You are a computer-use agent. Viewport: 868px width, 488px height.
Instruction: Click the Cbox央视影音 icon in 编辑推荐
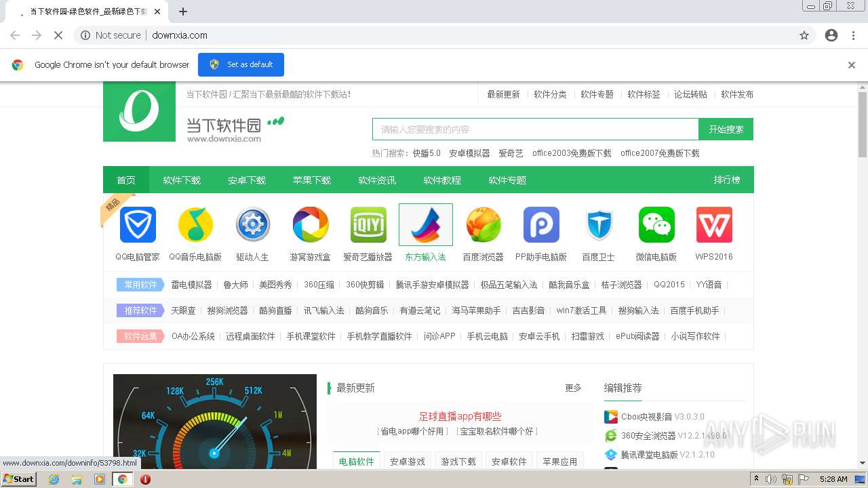click(x=611, y=417)
